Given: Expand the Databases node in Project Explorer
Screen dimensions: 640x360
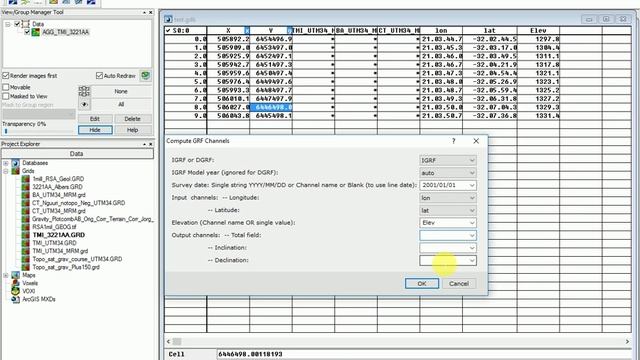Looking at the screenshot, I should 6,163.
